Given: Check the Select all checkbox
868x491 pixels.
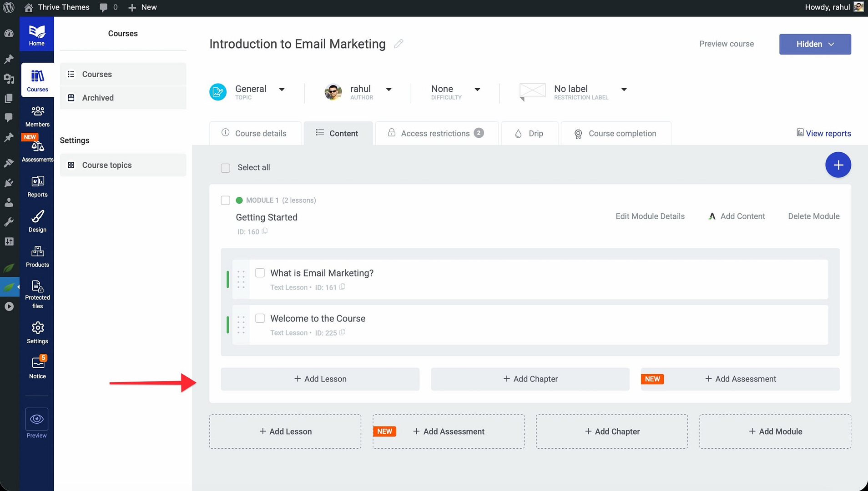Looking at the screenshot, I should point(225,168).
